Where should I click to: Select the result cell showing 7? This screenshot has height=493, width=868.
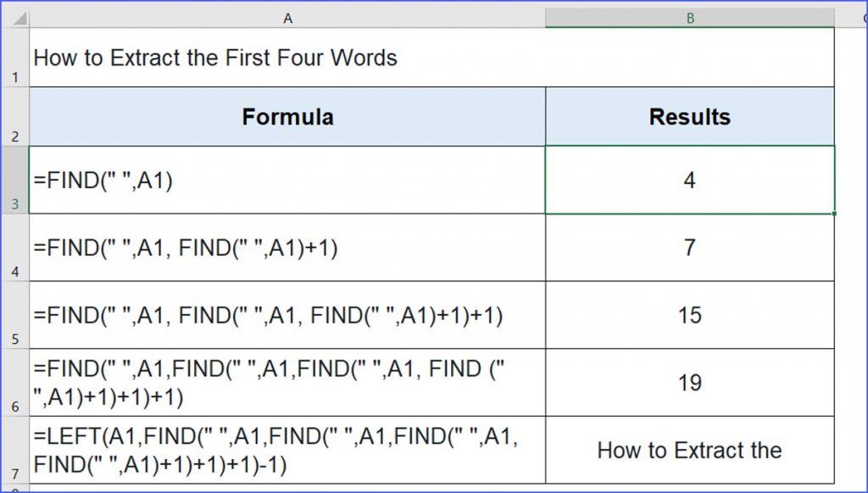(x=690, y=247)
